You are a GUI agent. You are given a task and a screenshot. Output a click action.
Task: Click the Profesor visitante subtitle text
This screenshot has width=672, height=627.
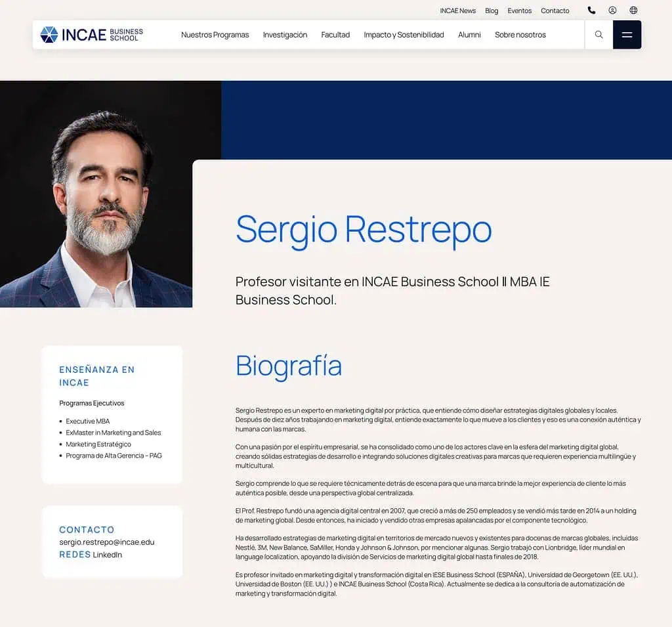(x=392, y=290)
